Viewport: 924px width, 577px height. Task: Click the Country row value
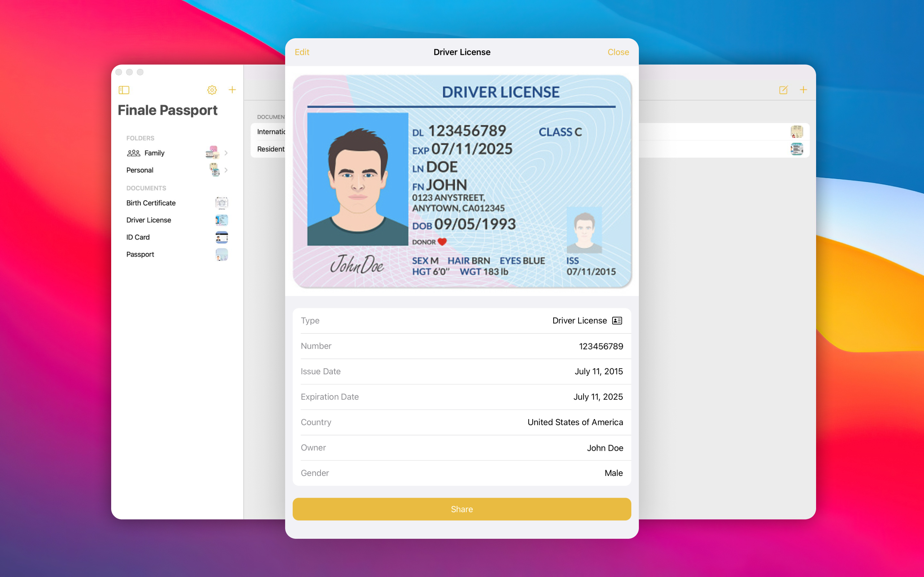pos(575,422)
